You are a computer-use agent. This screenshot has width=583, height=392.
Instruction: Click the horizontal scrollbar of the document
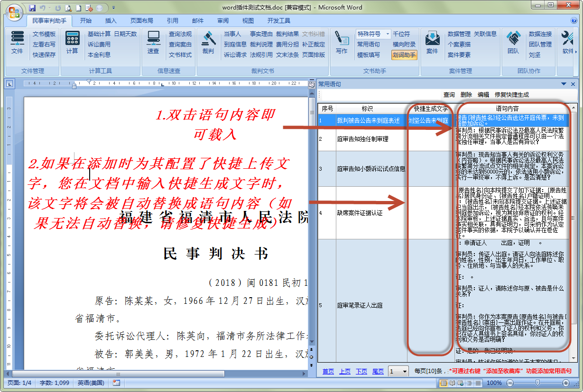tap(119, 374)
